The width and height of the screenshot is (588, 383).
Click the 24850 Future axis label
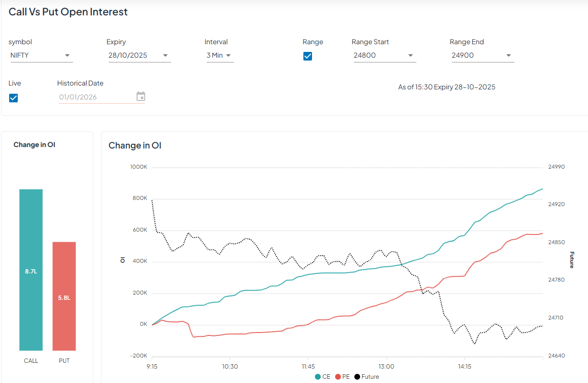tap(556, 243)
